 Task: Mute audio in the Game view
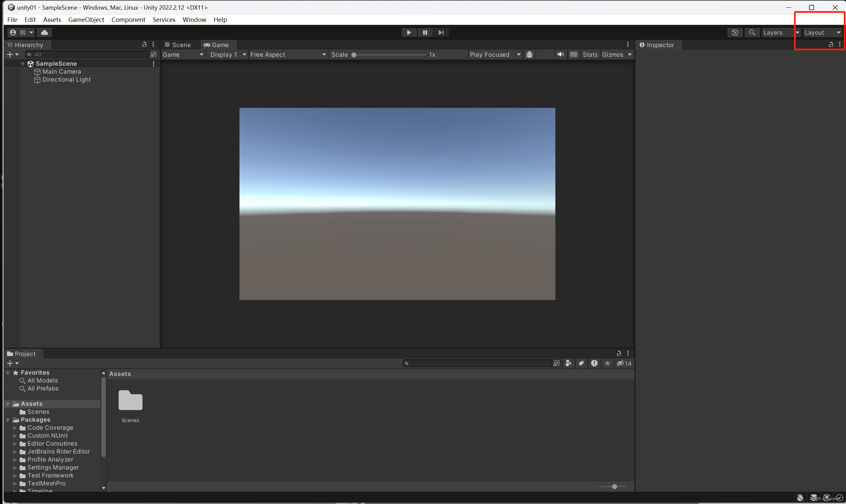click(x=560, y=54)
